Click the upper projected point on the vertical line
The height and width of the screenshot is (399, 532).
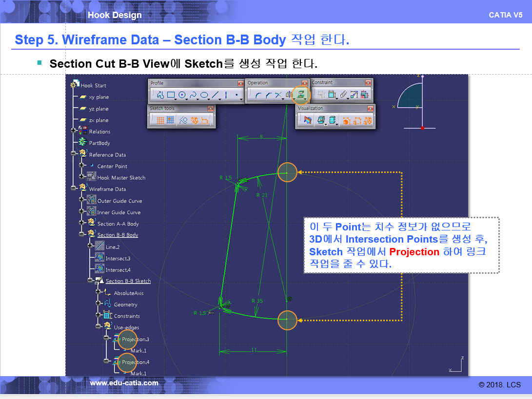pyautogui.click(x=287, y=172)
